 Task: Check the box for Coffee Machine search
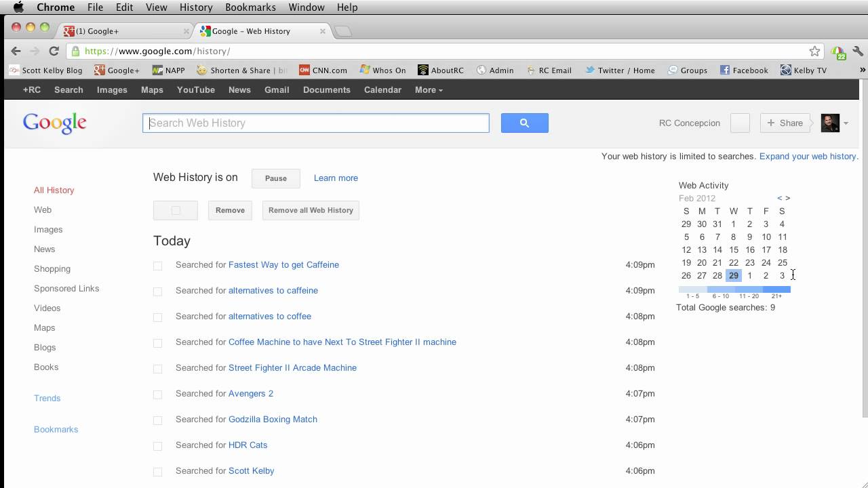pyautogui.click(x=157, y=343)
